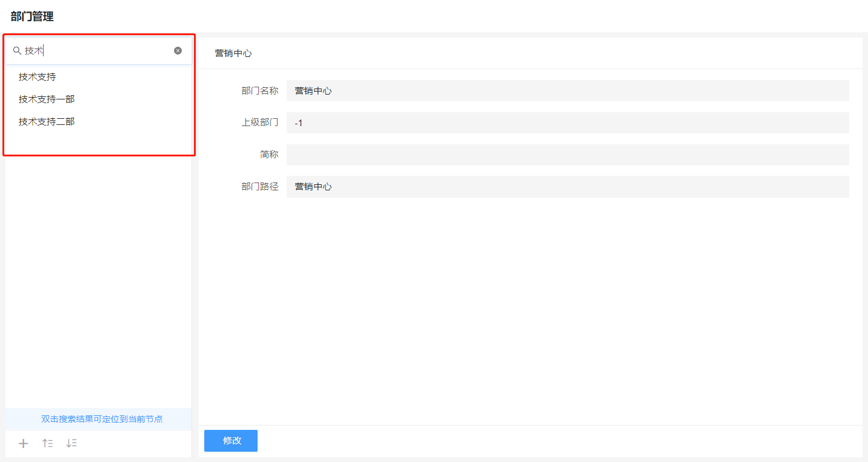This screenshot has width=868, height=462.
Task: Click the 部门名称 label
Action: pyautogui.click(x=259, y=91)
